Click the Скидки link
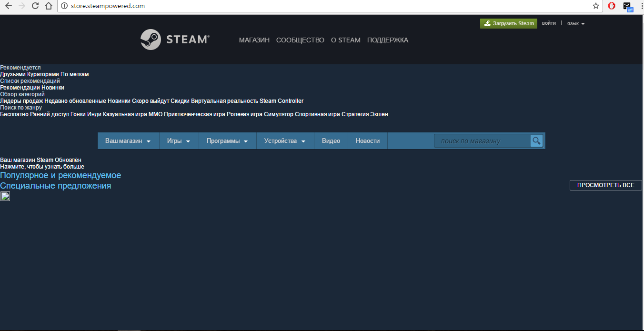This screenshot has width=644, height=331. pyautogui.click(x=180, y=101)
